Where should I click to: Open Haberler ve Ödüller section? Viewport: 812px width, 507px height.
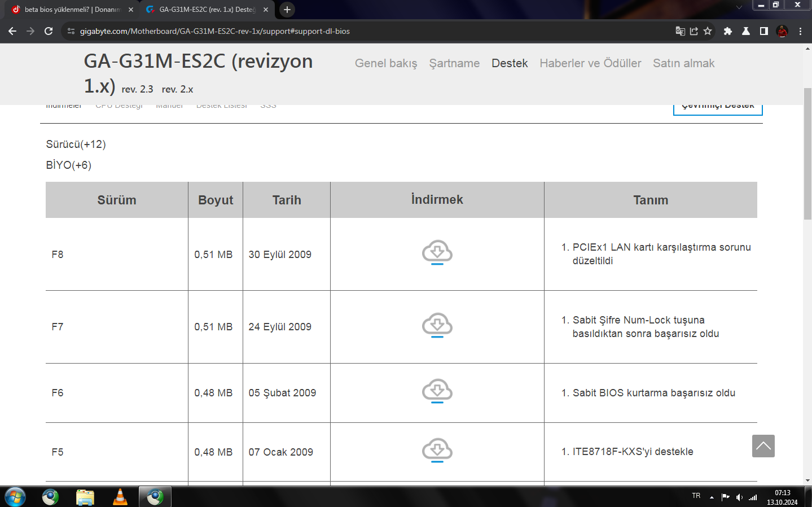(x=590, y=63)
